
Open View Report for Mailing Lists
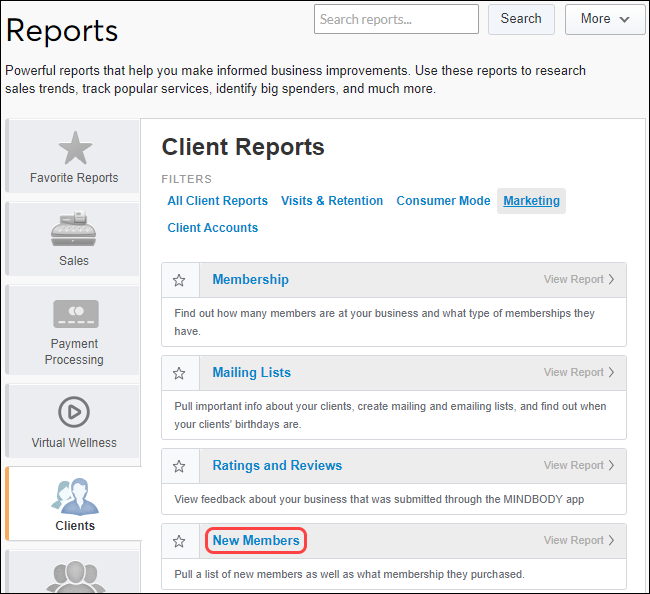coord(579,373)
